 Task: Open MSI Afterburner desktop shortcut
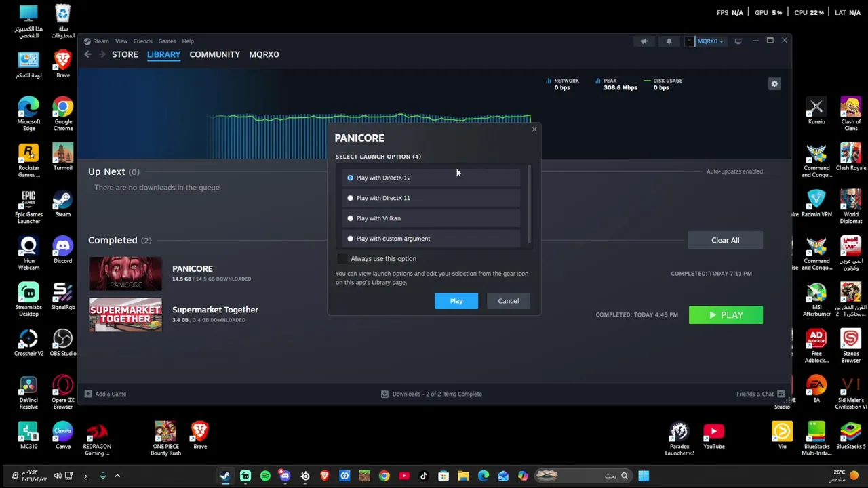point(816,300)
